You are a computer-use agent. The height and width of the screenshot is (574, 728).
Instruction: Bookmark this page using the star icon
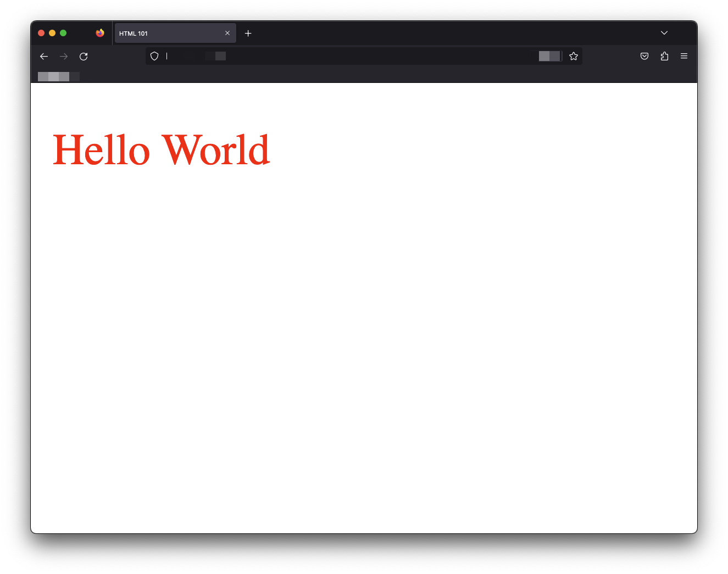574,55
